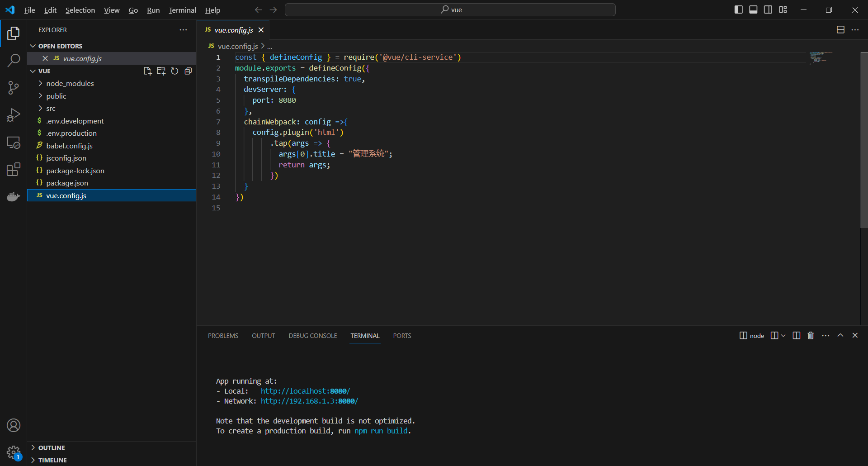Viewport: 868px width, 466px height.
Task: Collapse all folders in Explorer
Action: 188,71
